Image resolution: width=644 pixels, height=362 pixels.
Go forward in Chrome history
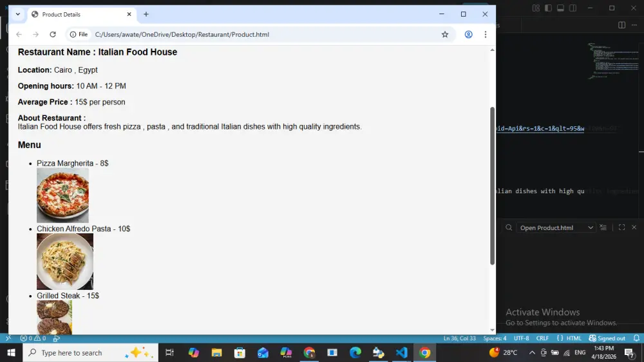point(35,35)
